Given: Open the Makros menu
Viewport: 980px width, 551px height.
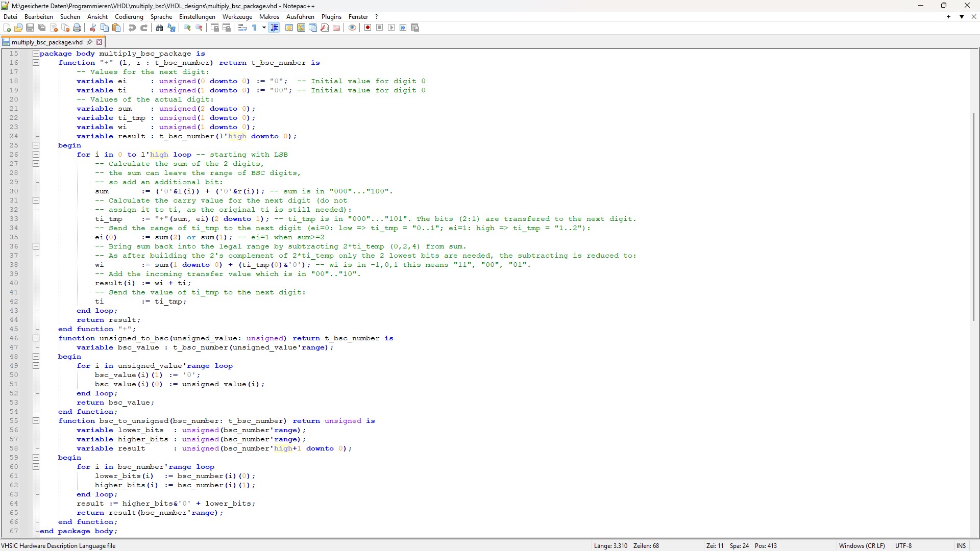Looking at the screenshot, I should 269,17.
